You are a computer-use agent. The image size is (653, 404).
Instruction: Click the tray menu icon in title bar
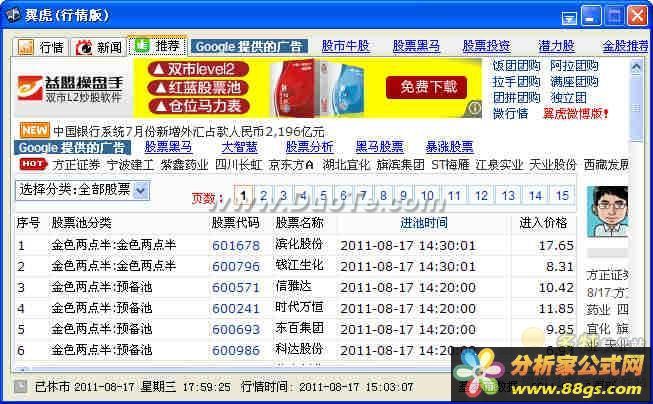click(x=568, y=17)
